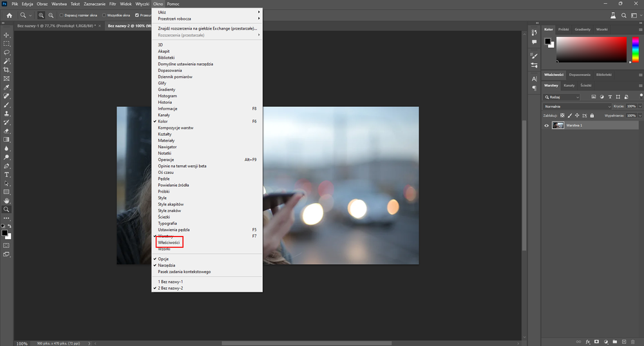Check the Dopasuj rozmiar okna checkbox
The height and width of the screenshot is (346, 644).
[61, 15]
